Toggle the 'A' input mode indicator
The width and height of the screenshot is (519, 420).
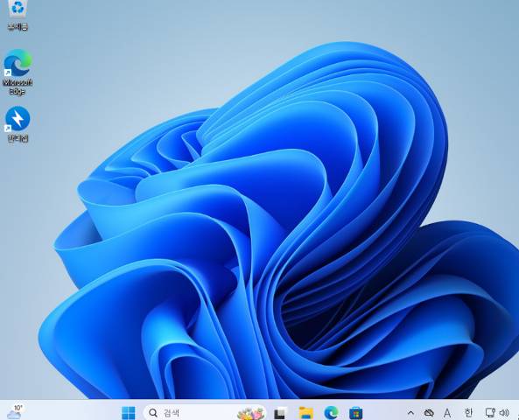tap(447, 413)
